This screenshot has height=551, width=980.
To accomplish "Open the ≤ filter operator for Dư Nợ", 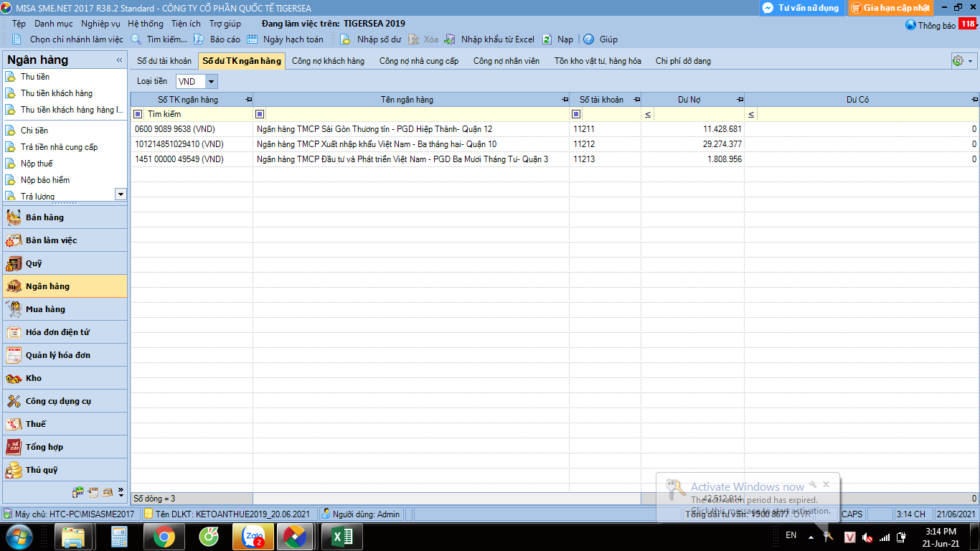I will pyautogui.click(x=647, y=114).
